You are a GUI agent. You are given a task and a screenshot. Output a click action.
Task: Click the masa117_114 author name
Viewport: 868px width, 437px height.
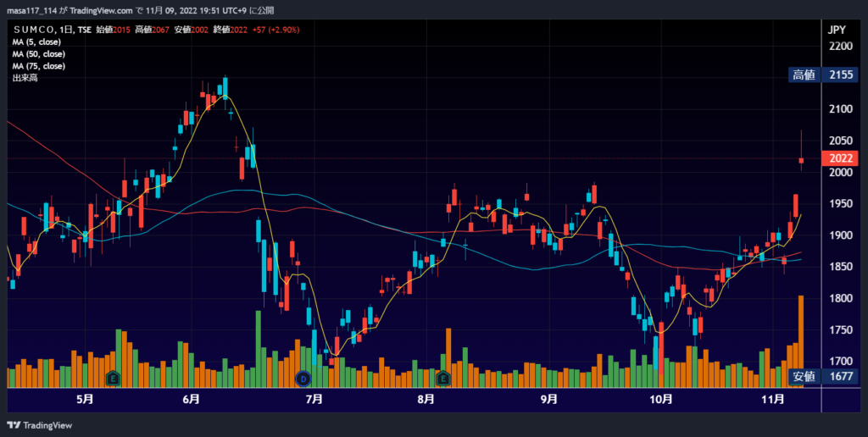pyautogui.click(x=31, y=10)
